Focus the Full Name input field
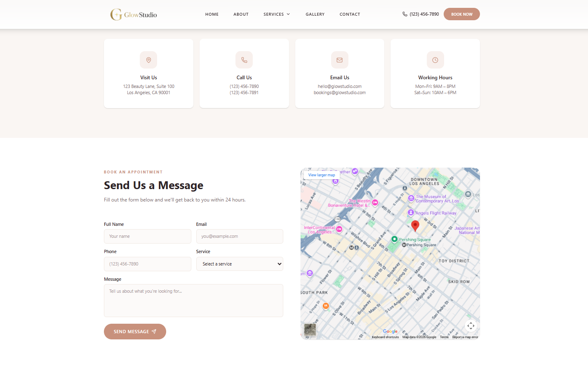Screen dimensions: 588x365 (x=148, y=236)
